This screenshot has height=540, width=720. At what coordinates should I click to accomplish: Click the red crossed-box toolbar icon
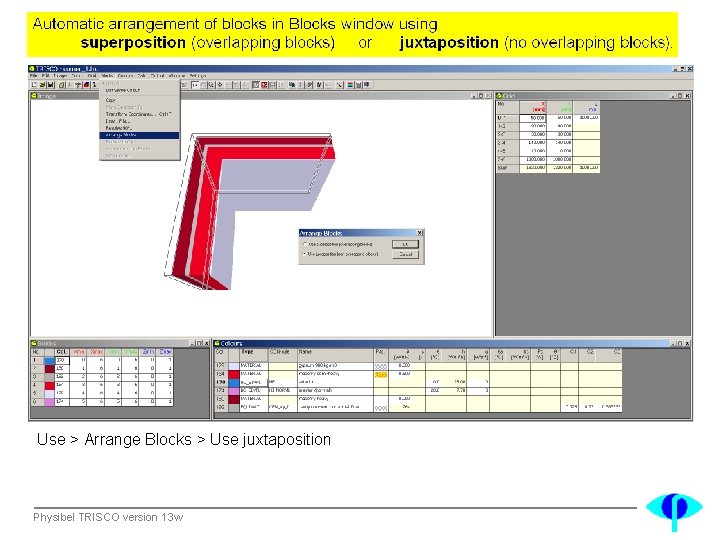(x=264, y=85)
